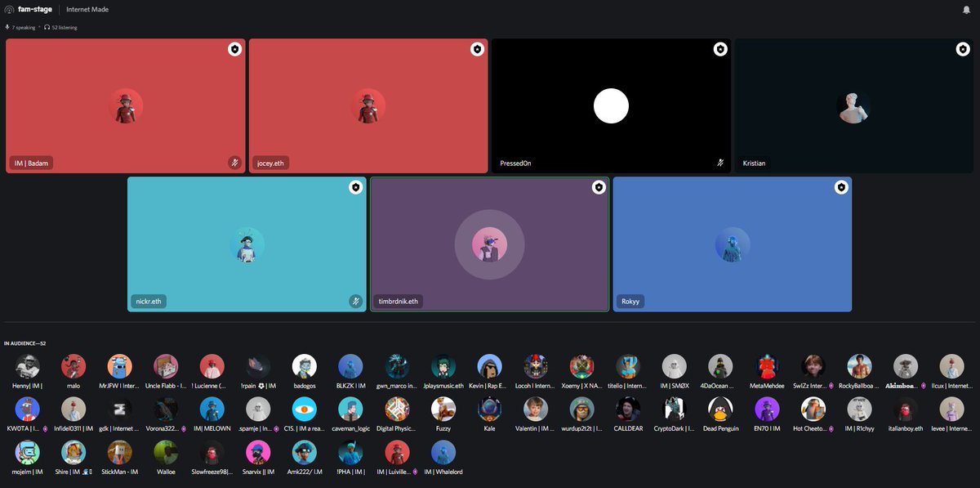Screen dimensions: 980x488
Task: Click the 'nickr.eth' name label
Action: (149, 302)
